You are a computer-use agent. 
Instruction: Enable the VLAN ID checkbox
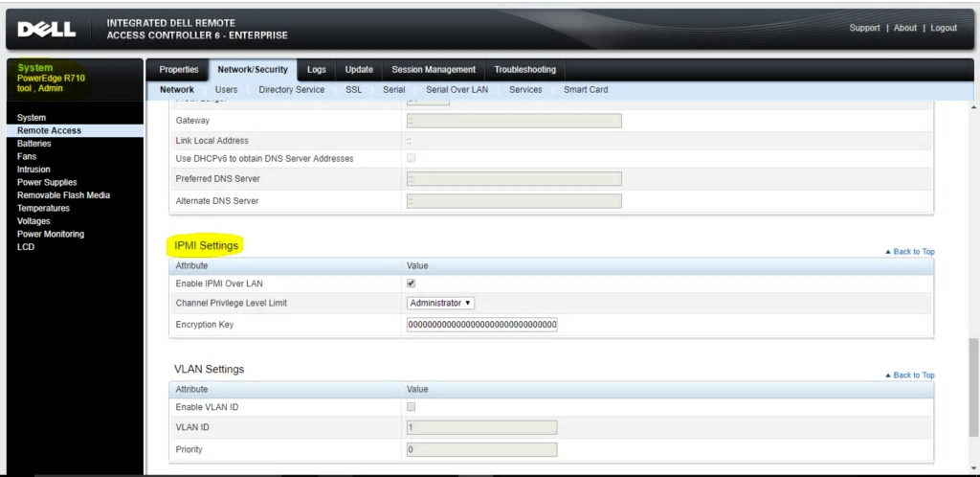412,407
